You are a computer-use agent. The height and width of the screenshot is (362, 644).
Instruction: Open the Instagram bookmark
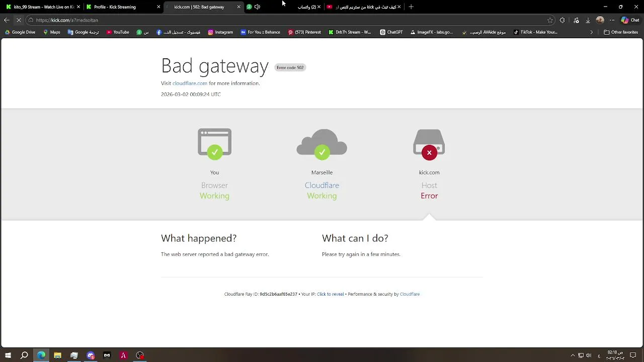(220, 32)
